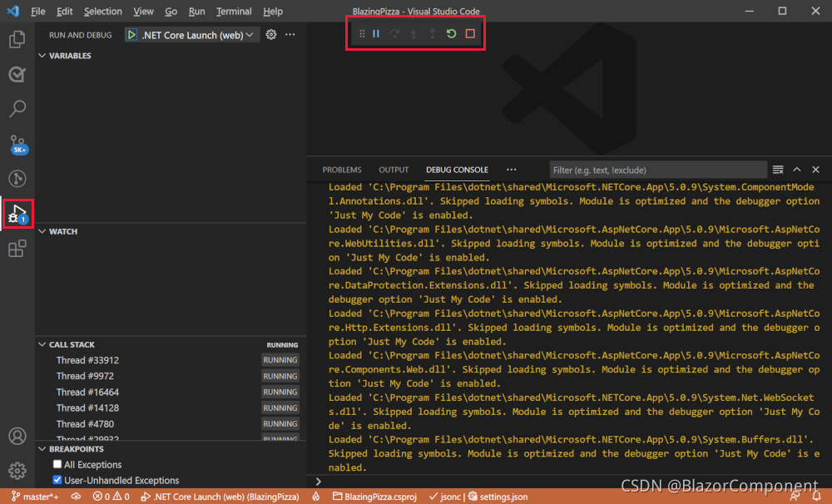Maximize the panel with up chevron
The height and width of the screenshot is (504, 832).
coord(796,170)
